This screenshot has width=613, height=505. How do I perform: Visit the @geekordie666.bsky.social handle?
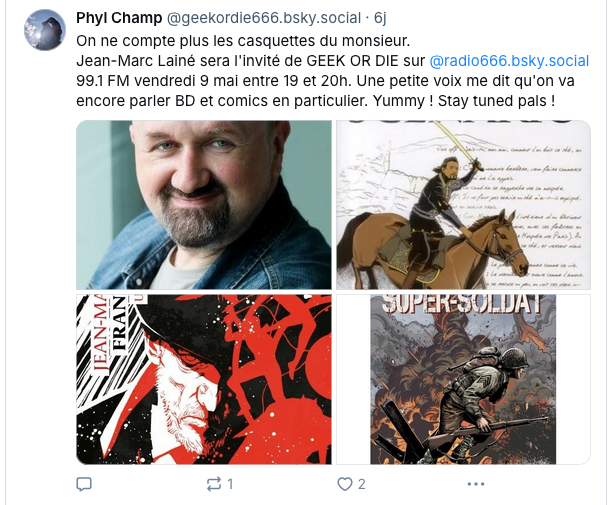click(x=264, y=18)
